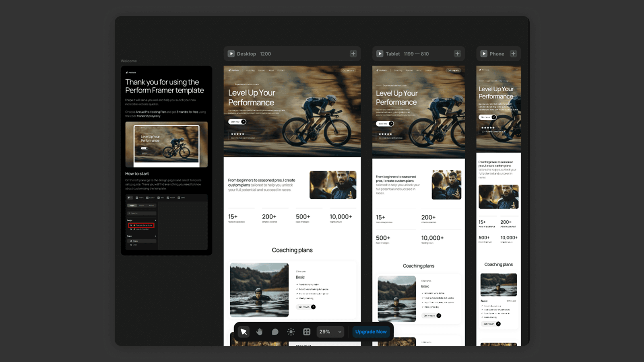This screenshot has height=362, width=644.
Task: Click the plus icon on Tablet header
Action: point(457,53)
